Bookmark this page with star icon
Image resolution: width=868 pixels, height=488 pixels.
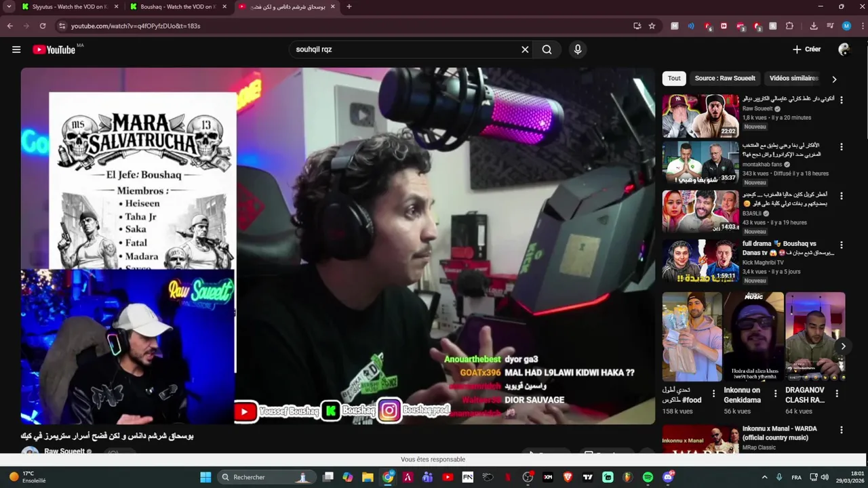pos(652,26)
